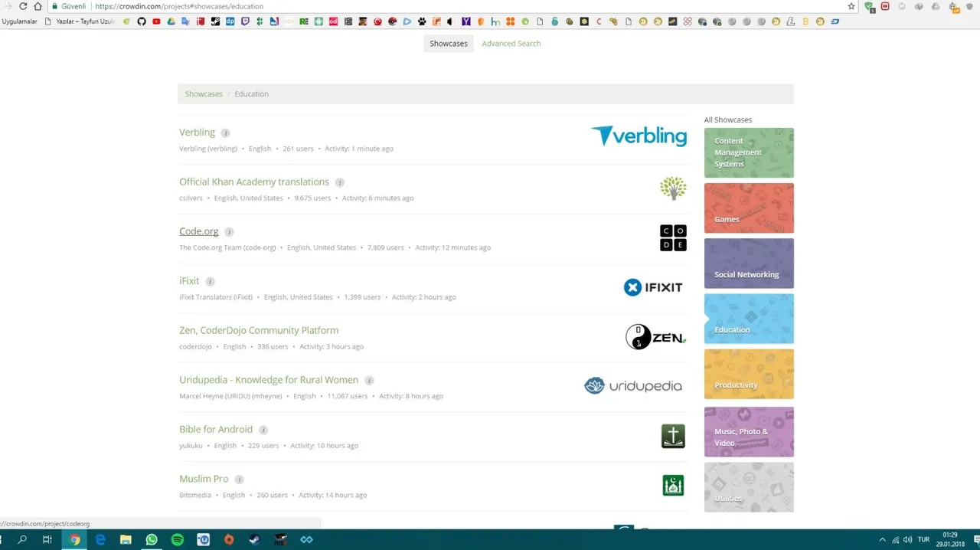The width and height of the screenshot is (980, 550).
Task: Click the CODE logo image
Action: pos(673,238)
